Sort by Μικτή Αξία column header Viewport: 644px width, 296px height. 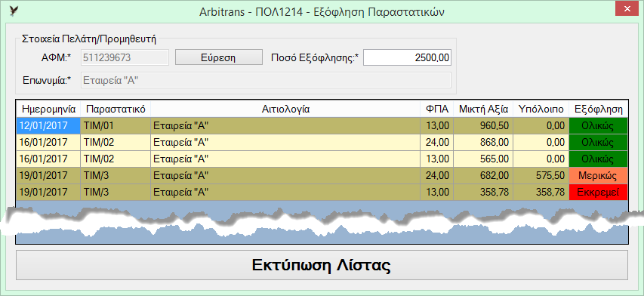pyautogui.click(x=483, y=109)
